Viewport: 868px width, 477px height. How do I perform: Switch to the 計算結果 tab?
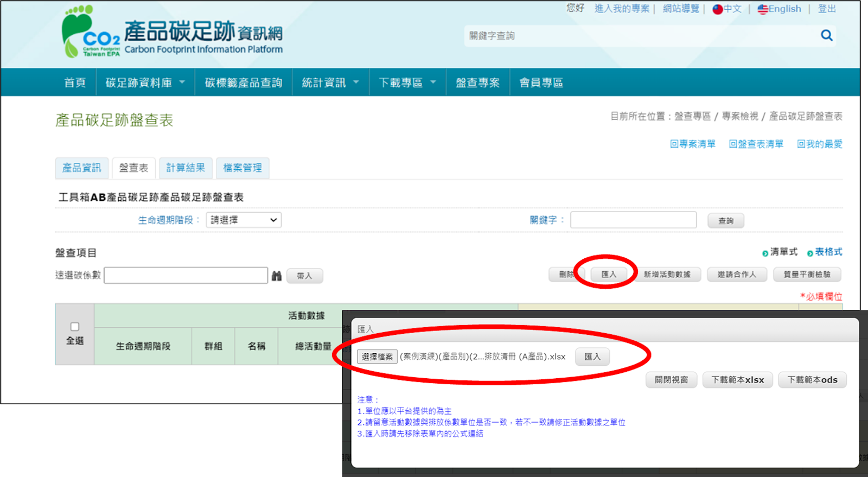pyautogui.click(x=186, y=168)
